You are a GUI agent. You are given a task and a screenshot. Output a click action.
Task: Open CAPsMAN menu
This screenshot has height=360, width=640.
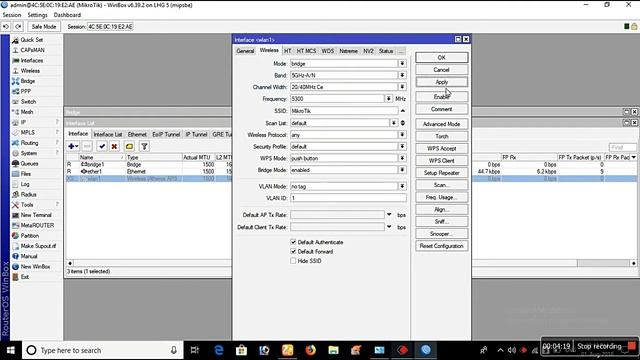click(32, 50)
